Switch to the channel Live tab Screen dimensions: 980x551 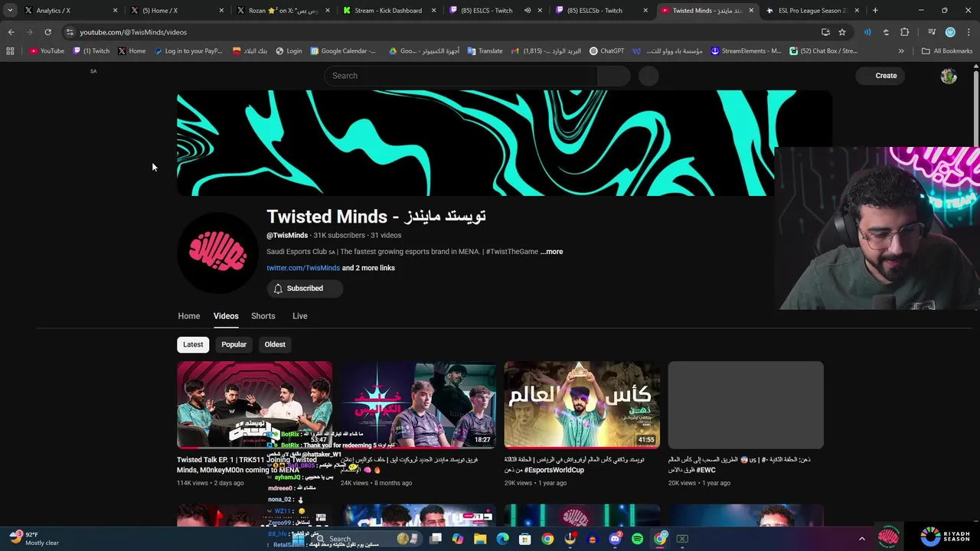[300, 316]
